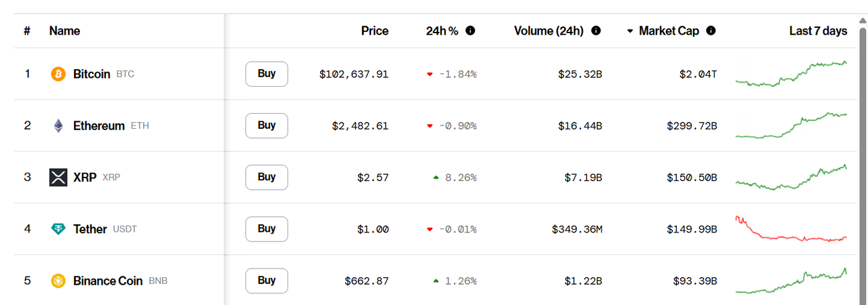Viewport: 868px width, 305px height.
Task: Buy Bitcoin using its Buy button
Action: point(267,74)
